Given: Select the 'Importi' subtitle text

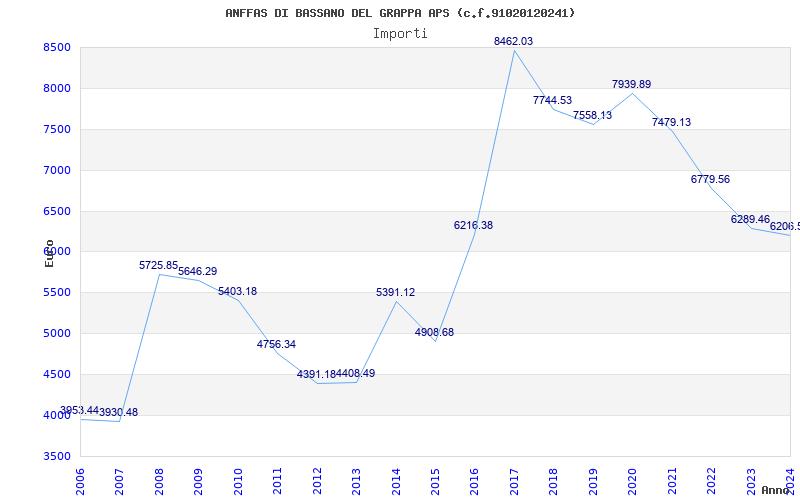Looking at the screenshot, I should tap(400, 34).
